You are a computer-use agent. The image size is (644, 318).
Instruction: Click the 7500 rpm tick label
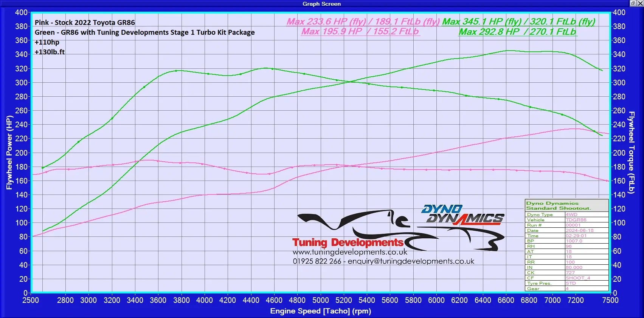click(x=610, y=300)
